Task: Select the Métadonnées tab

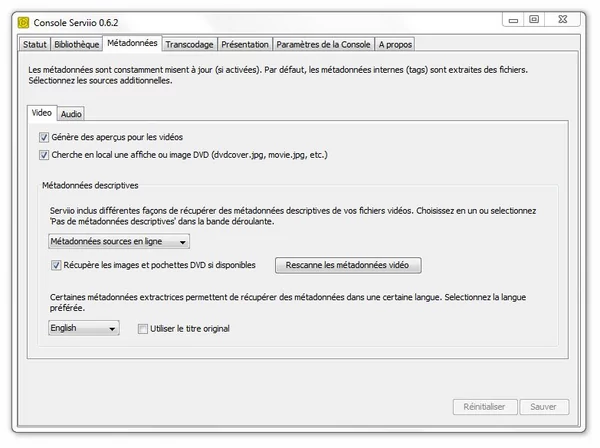Action: click(132, 43)
